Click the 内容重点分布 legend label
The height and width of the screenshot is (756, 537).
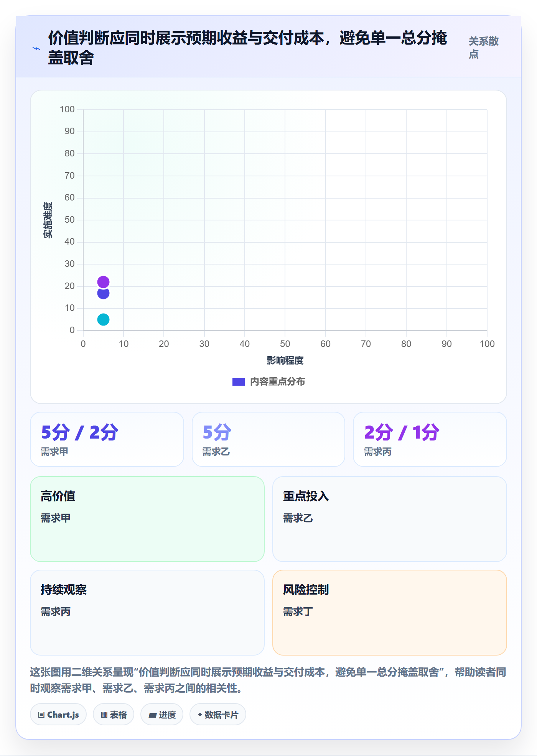278,382
